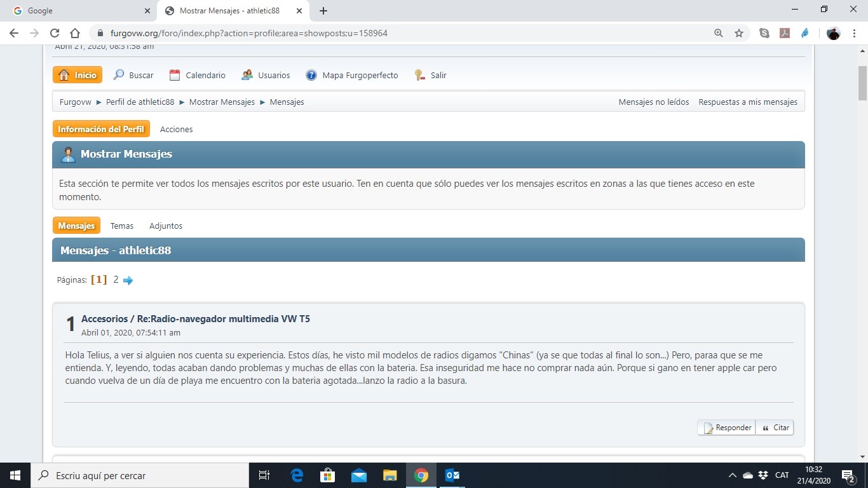Open File Explorer from the taskbar
Viewport: 868px width, 488px height.
coord(390,475)
